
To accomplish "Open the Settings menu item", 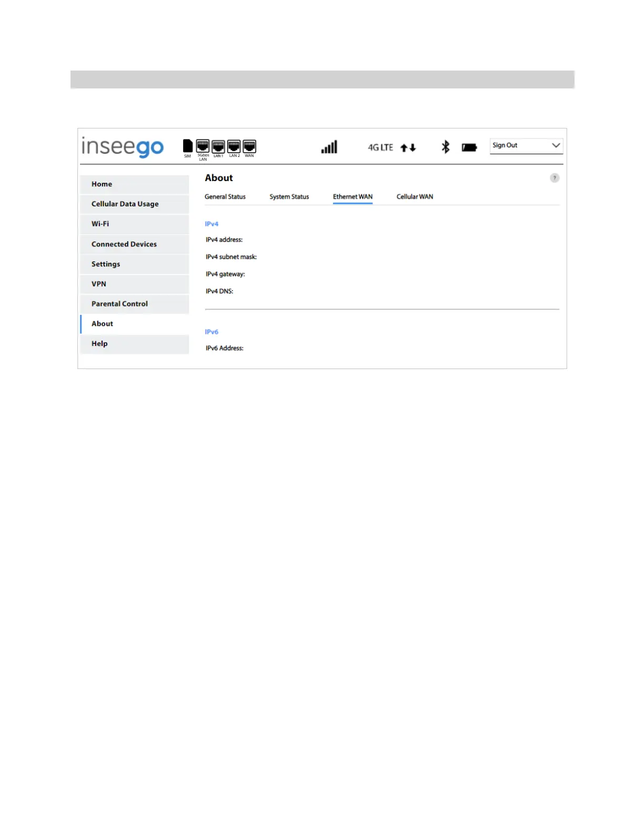I will 135,264.
